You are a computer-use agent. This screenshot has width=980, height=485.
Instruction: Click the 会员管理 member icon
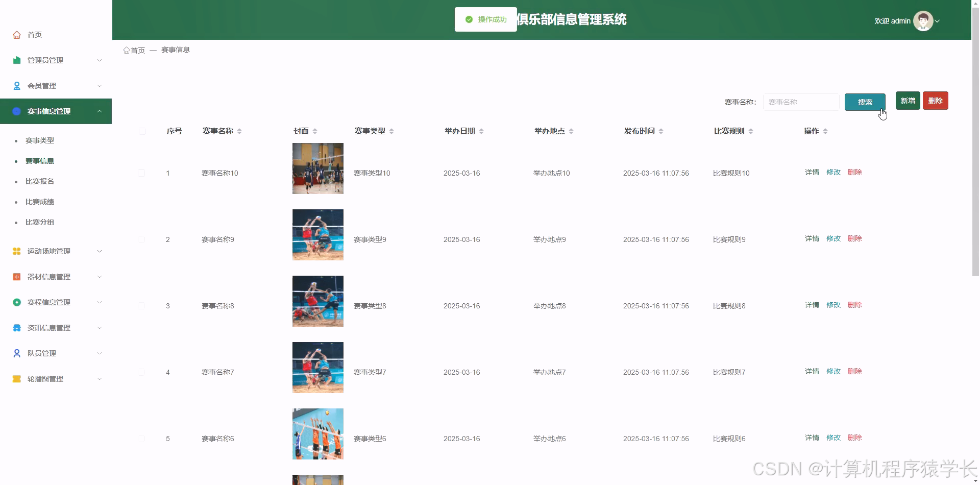point(17,85)
